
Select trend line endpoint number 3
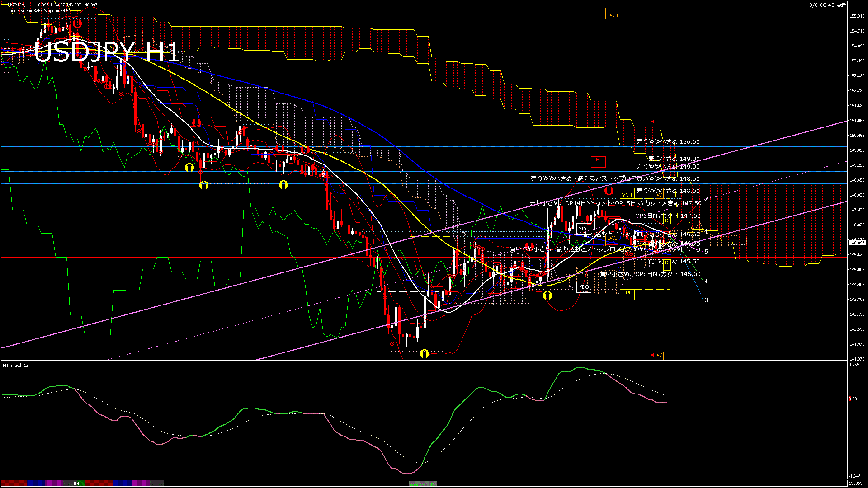point(706,300)
